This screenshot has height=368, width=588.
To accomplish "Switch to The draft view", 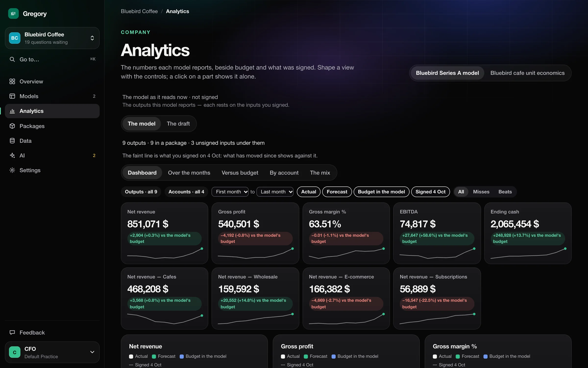I will (178, 124).
